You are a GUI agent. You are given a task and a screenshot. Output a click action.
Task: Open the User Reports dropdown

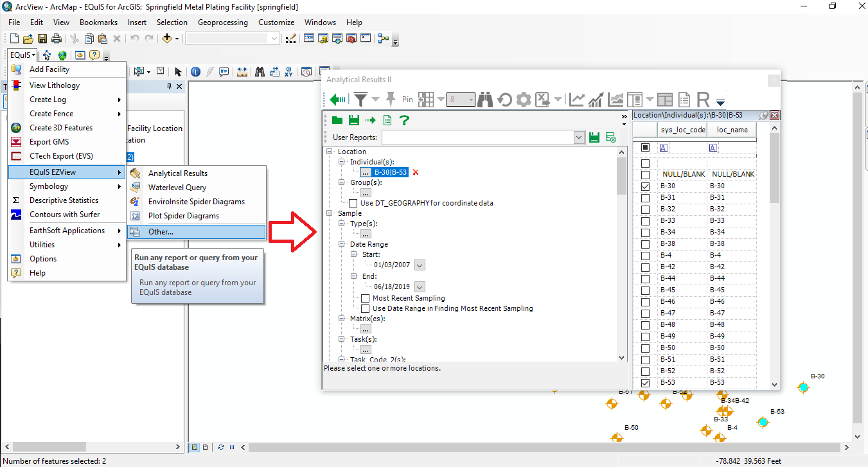tap(579, 137)
